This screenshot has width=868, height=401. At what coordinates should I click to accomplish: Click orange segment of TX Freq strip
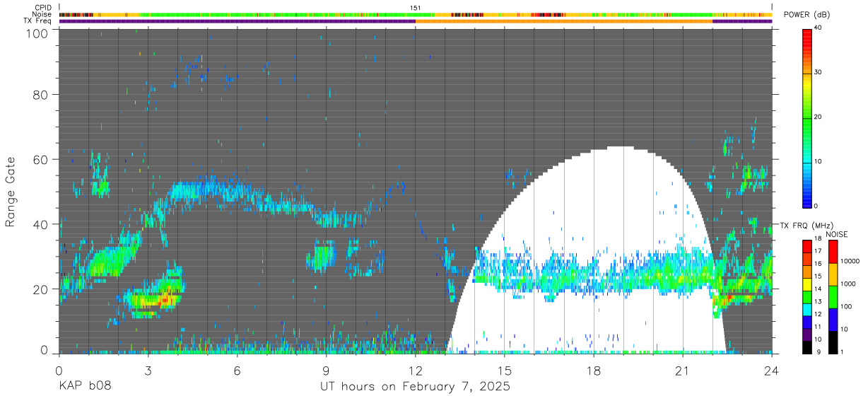click(x=564, y=21)
